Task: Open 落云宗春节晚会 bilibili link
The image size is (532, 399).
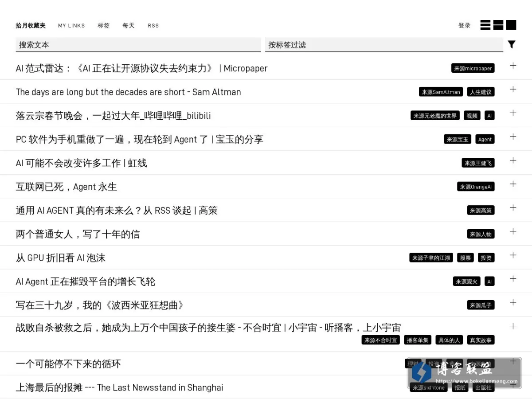Action: [x=113, y=116]
